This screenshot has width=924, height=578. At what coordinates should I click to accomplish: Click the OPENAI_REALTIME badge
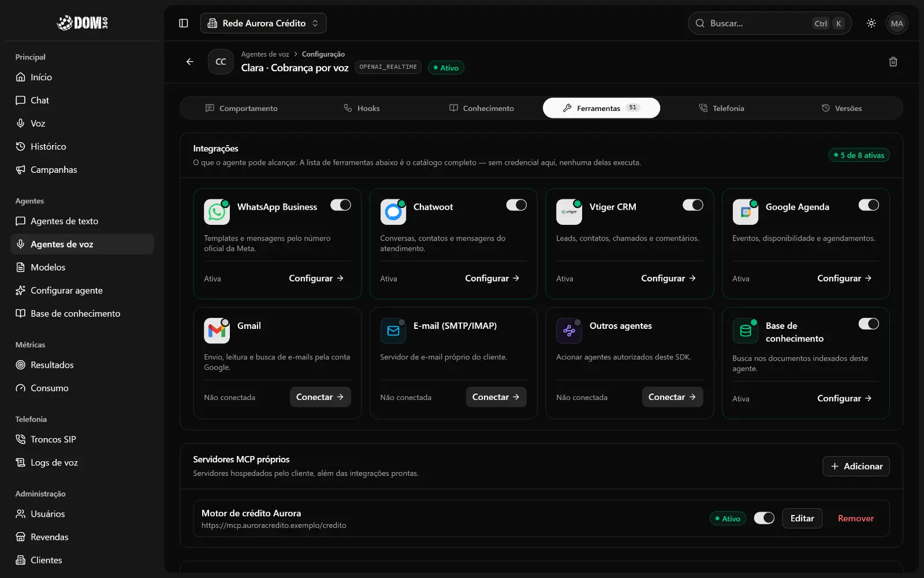pos(388,67)
